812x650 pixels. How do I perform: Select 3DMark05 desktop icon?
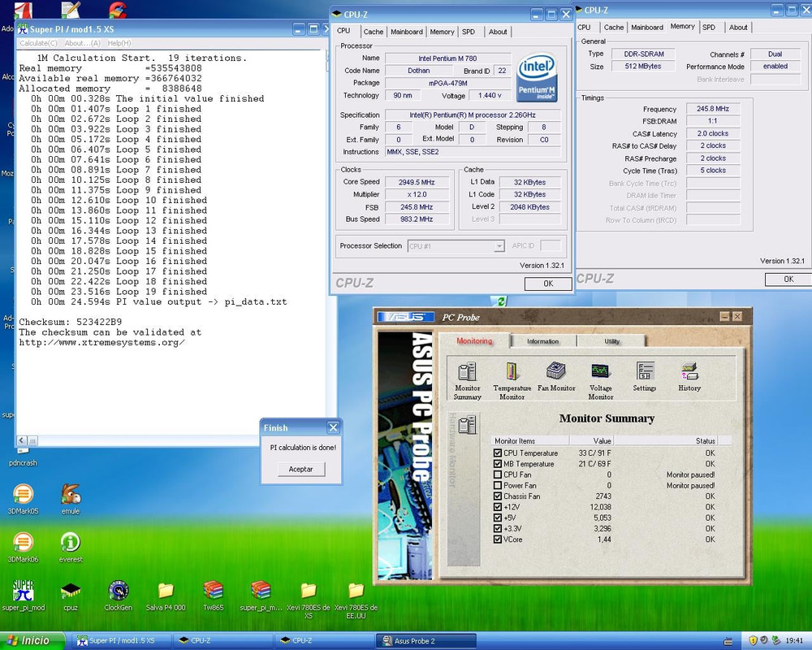coord(24,499)
